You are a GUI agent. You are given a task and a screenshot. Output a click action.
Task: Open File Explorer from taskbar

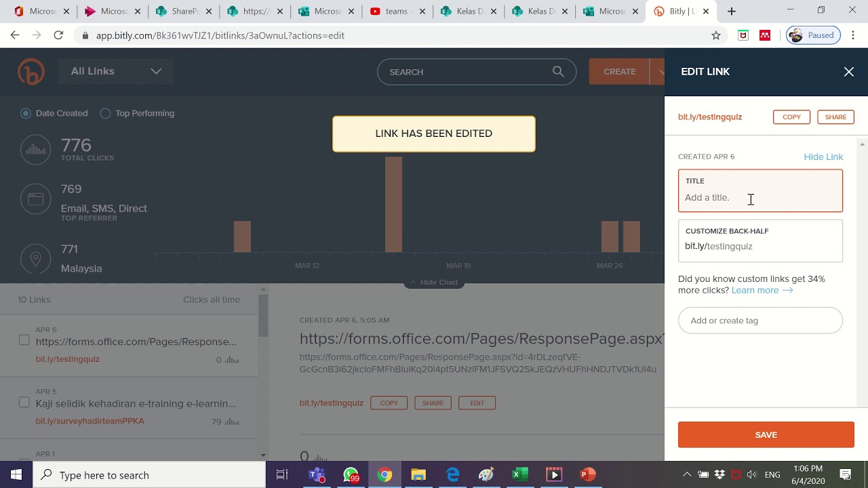[418, 474]
